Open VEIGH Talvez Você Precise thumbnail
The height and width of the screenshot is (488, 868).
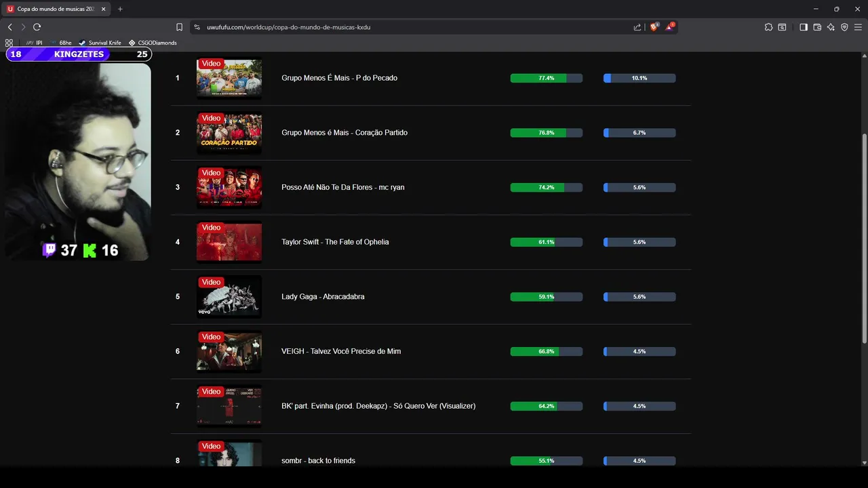(x=229, y=351)
